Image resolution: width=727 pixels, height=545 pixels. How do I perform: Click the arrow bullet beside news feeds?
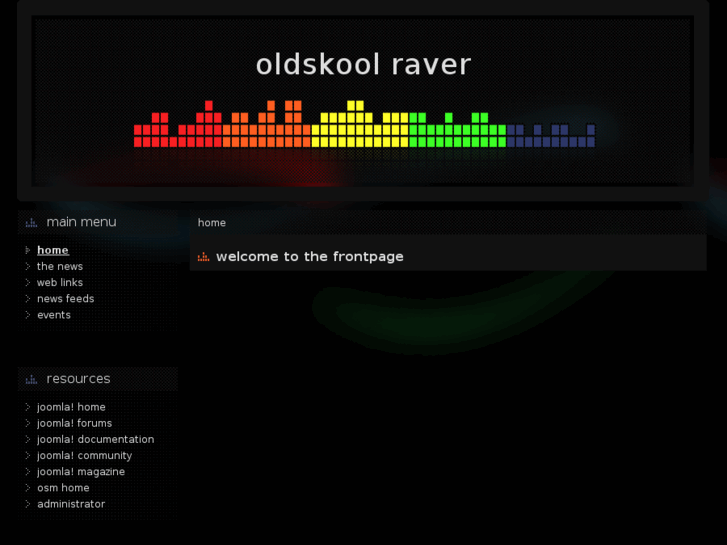point(27,299)
